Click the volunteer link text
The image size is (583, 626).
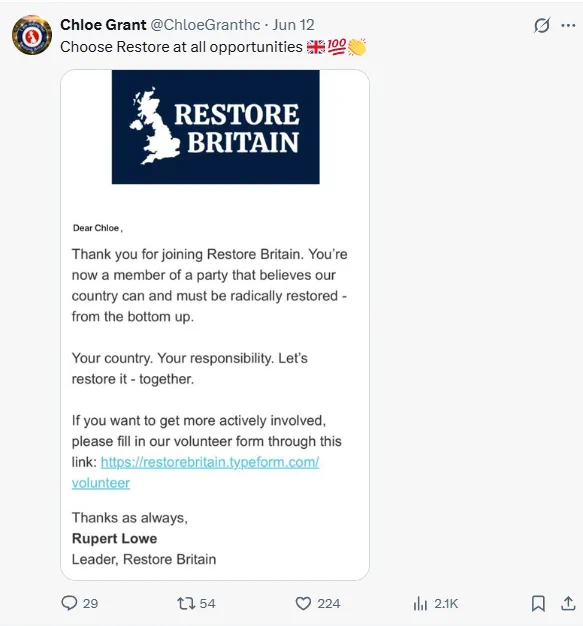coord(101,483)
